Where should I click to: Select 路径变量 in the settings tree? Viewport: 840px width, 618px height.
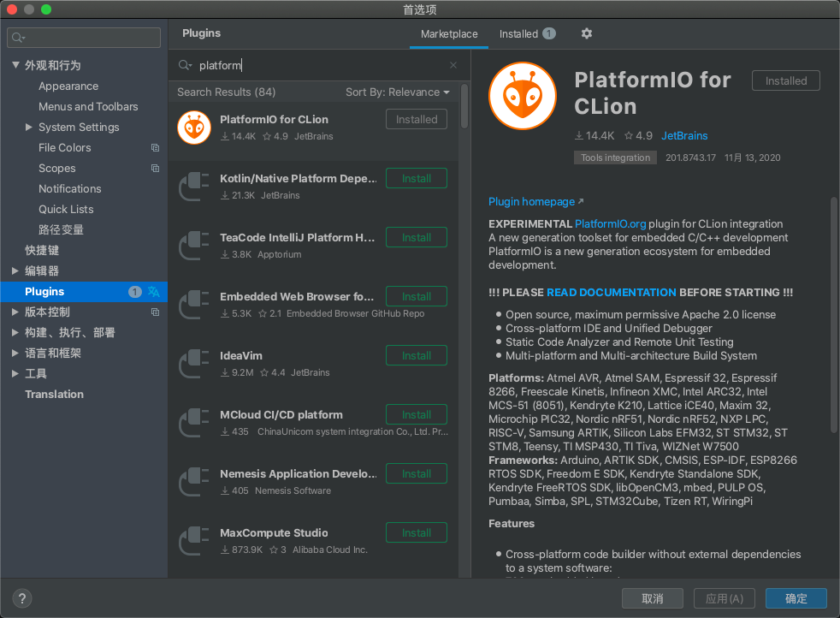pos(61,230)
